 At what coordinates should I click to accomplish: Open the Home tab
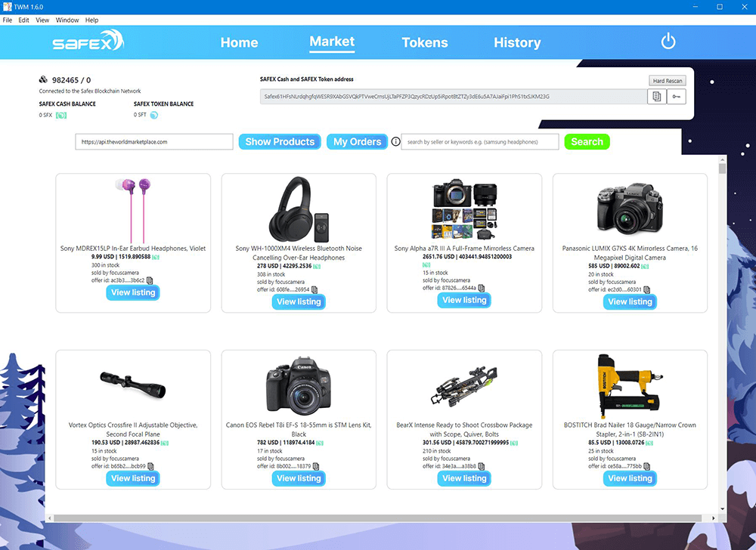click(239, 42)
